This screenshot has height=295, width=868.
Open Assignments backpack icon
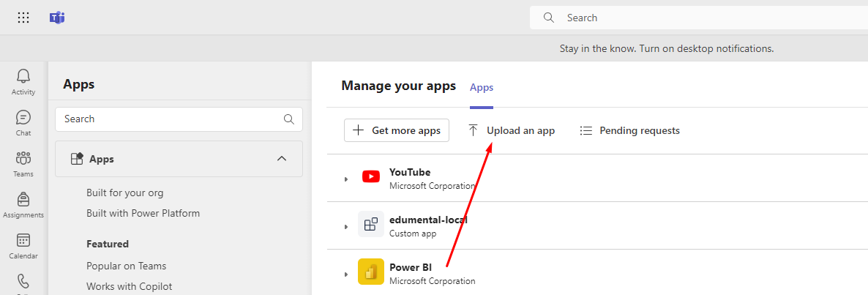(23, 205)
